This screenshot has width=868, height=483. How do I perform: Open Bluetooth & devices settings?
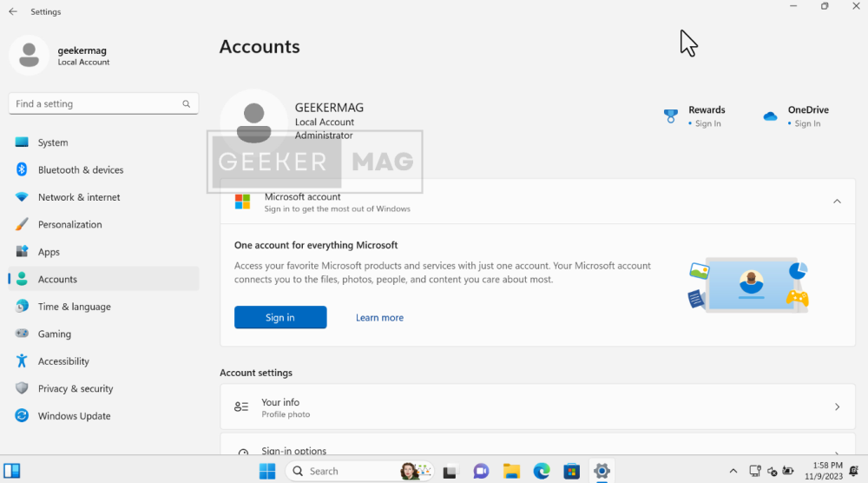tap(103, 169)
